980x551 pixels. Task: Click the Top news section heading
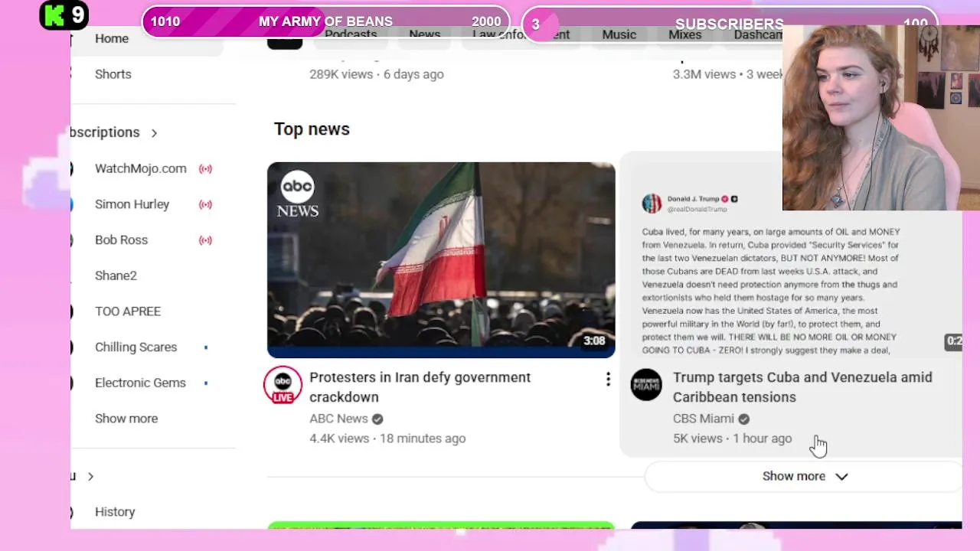312,129
